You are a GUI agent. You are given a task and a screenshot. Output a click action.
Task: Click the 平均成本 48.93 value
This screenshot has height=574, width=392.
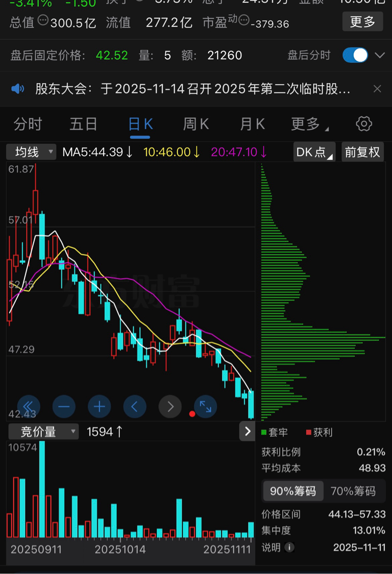[372, 468]
